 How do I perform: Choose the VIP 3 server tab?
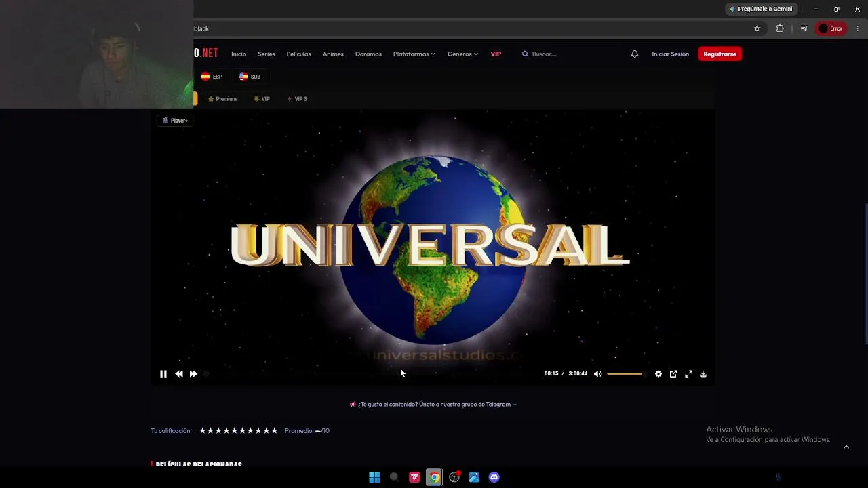point(297,99)
